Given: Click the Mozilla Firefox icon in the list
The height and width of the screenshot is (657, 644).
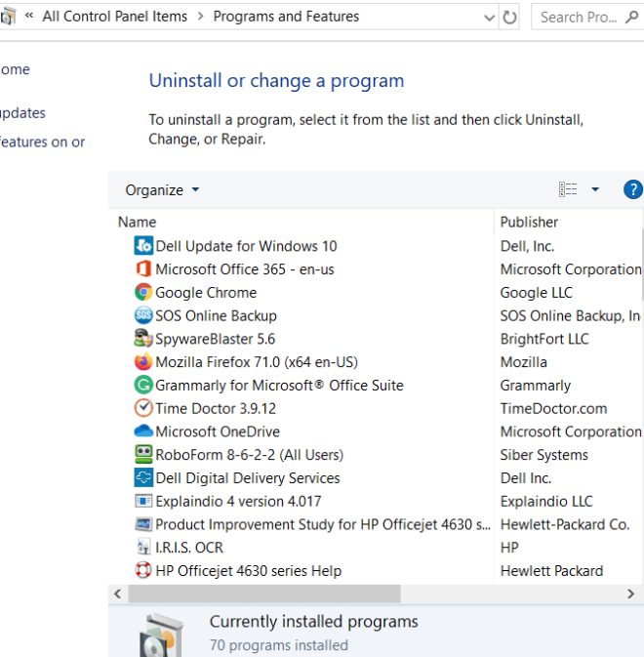Looking at the screenshot, I should coord(143,362).
